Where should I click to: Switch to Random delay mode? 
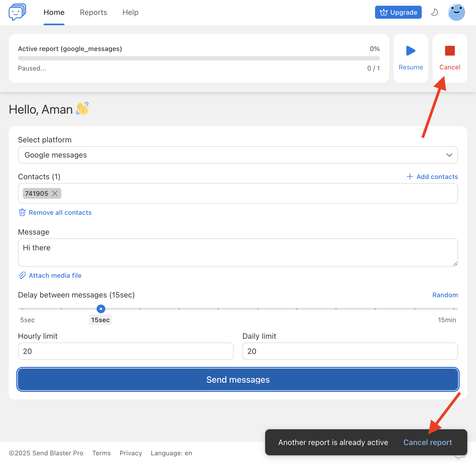pos(445,295)
